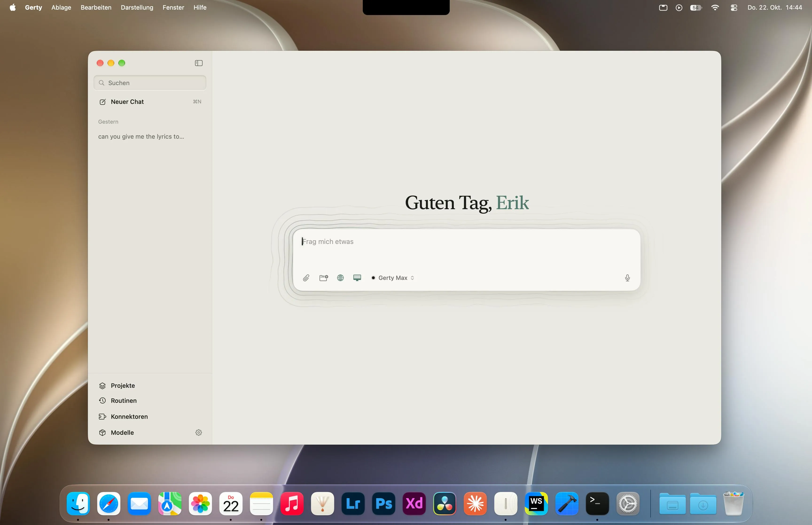The height and width of the screenshot is (525, 812).
Task: Open the Downloads folder in Dock
Action: pyautogui.click(x=703, y=504)
